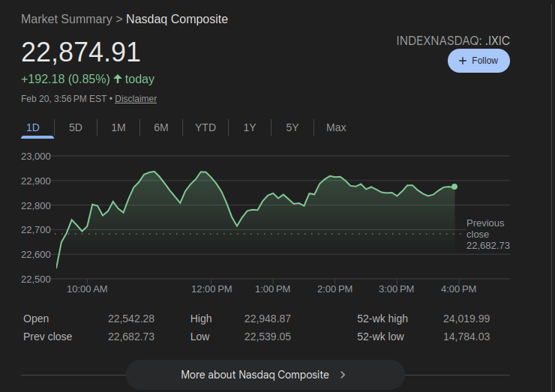Select the 1D time range tab
The height and width of the screenshot is (392, 555).
coord(33,127)
